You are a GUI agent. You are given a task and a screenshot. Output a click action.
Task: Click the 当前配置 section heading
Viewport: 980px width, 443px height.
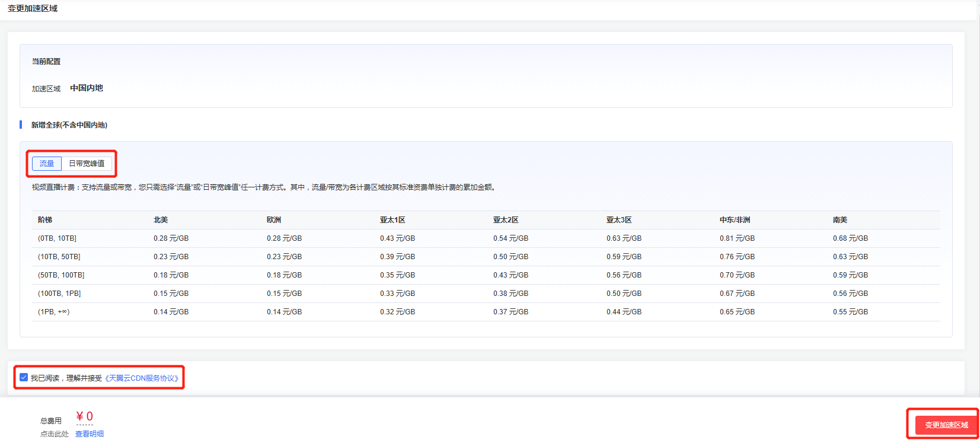[46, 62]
